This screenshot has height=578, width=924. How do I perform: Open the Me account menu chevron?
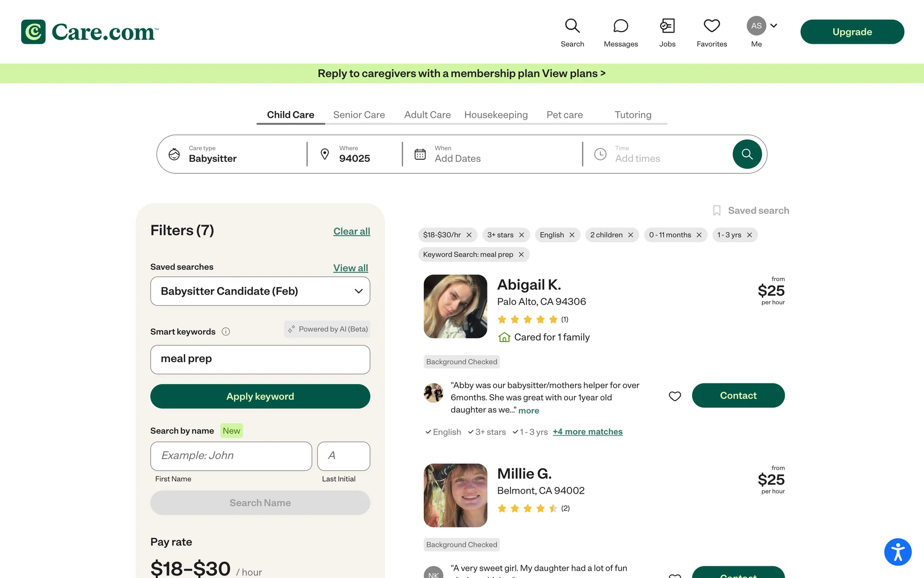tap(773, 26)
